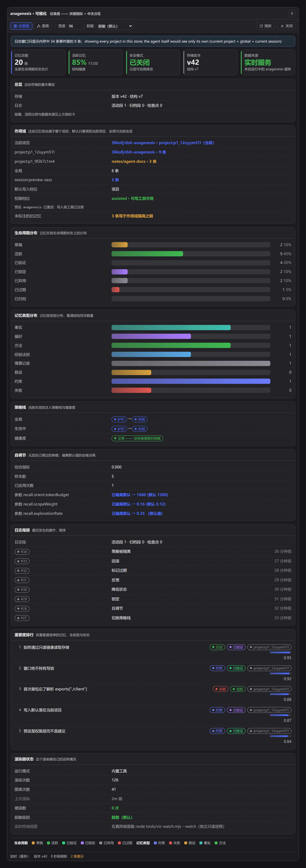Click the 利用 chip in 全局 row
The height and width of the screenshot is (868, 306).
point(140,419)
